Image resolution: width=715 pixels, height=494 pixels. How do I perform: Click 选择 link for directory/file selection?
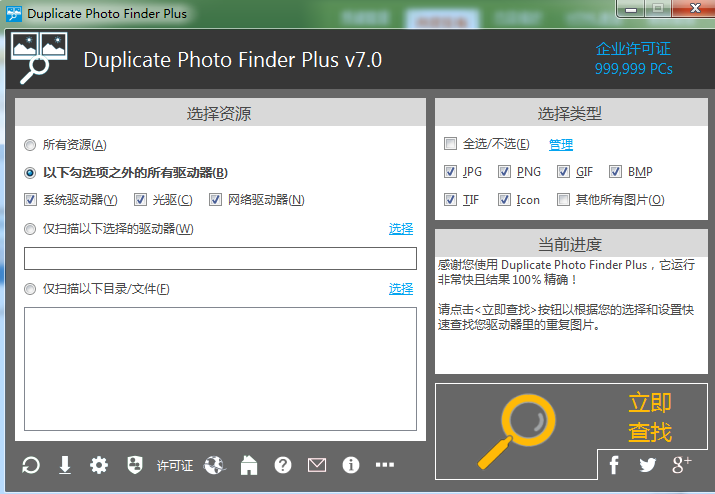401,289
